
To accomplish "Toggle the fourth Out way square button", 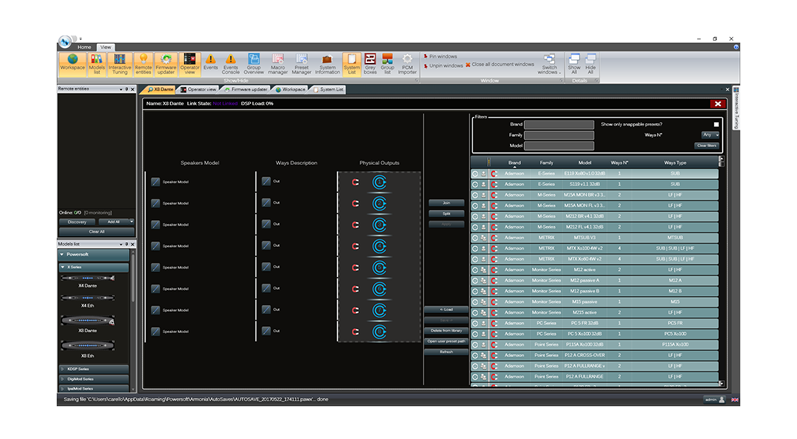I will click(266, 245).
